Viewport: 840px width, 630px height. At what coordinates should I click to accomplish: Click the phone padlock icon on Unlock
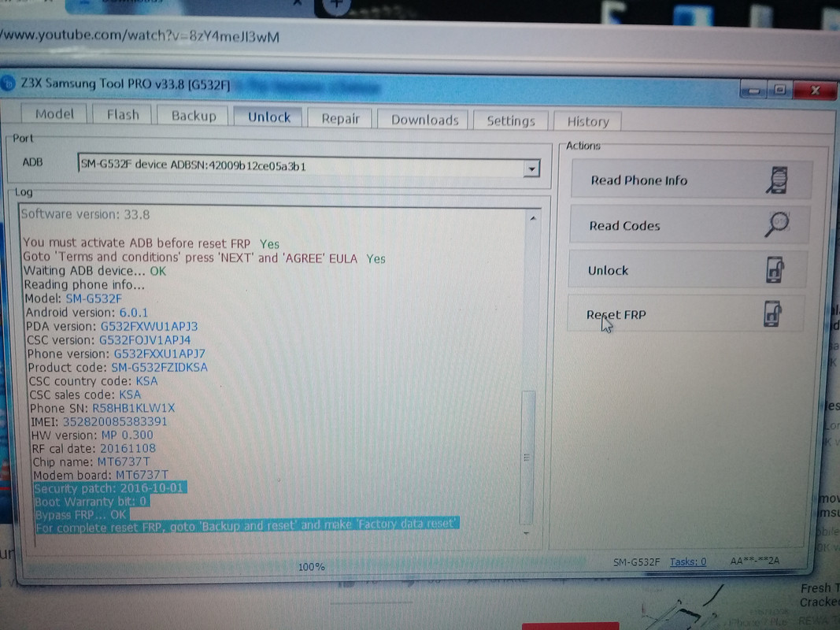click(775, 269)
